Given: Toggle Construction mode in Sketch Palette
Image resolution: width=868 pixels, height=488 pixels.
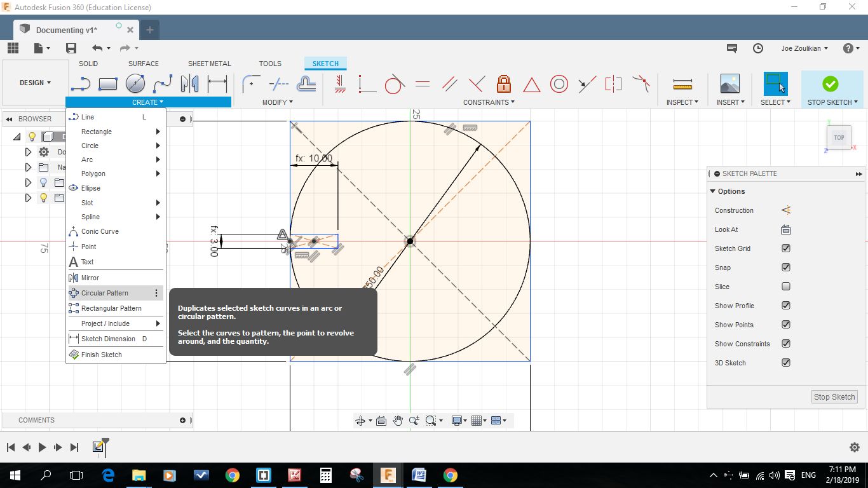Looking at the screenshot, I should pos(786,210).
